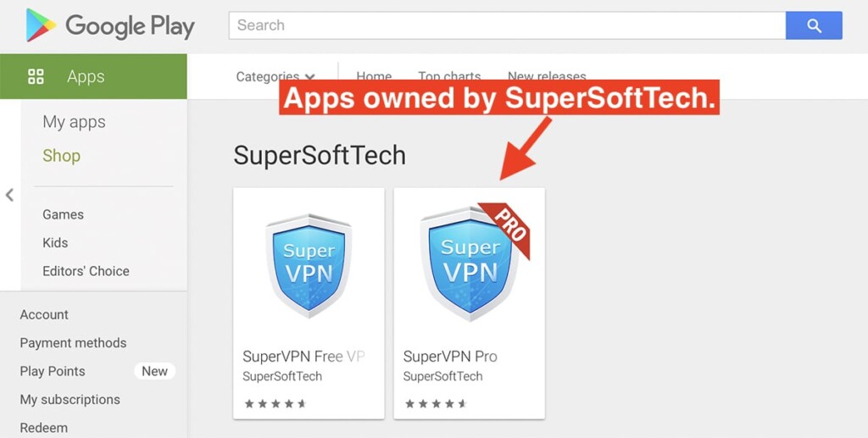Open Play Points page
This screenshot has width=868, height=438.
click(53, 371)
